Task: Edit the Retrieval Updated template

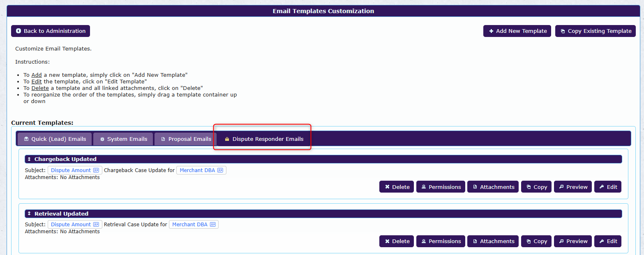Action: (x=607, y=241)
